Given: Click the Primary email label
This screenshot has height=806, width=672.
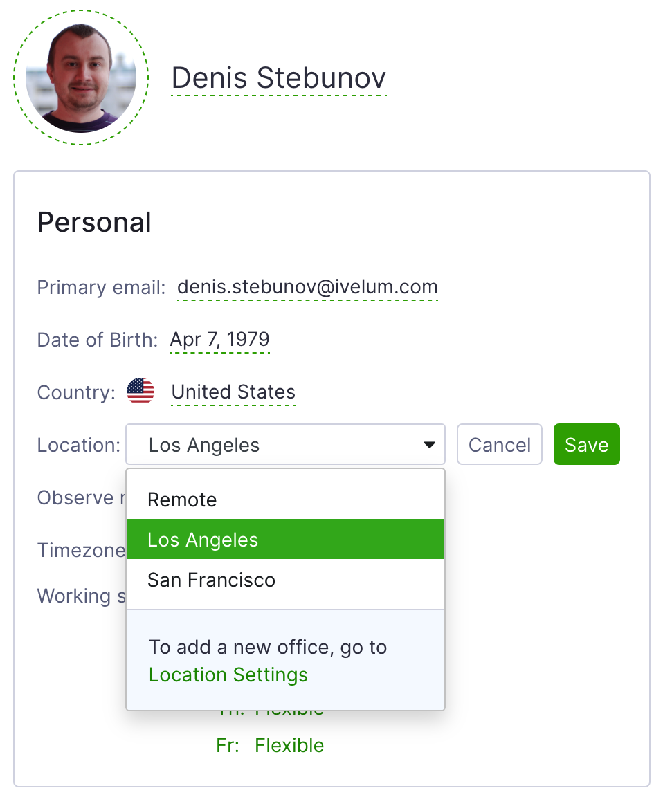Looking at the screenshot, I should tap(101, 287).
